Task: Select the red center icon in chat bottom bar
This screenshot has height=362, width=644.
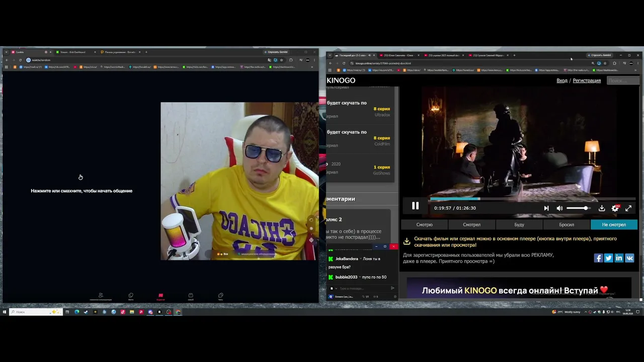Action: tap(160, 296)
